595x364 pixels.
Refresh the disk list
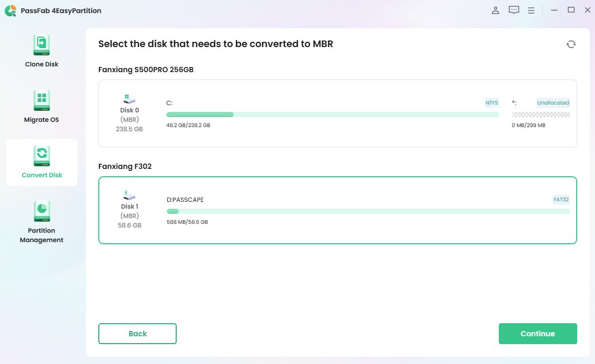571,44
